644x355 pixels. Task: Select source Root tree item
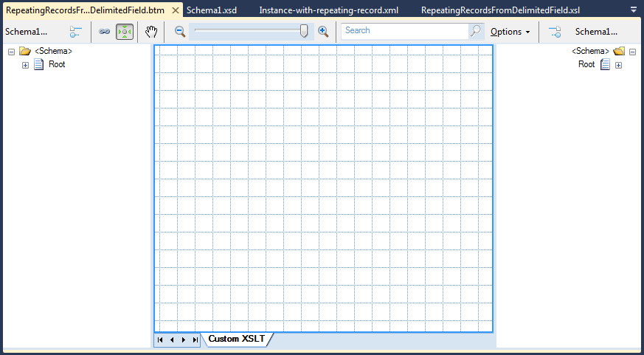[57, 64]
